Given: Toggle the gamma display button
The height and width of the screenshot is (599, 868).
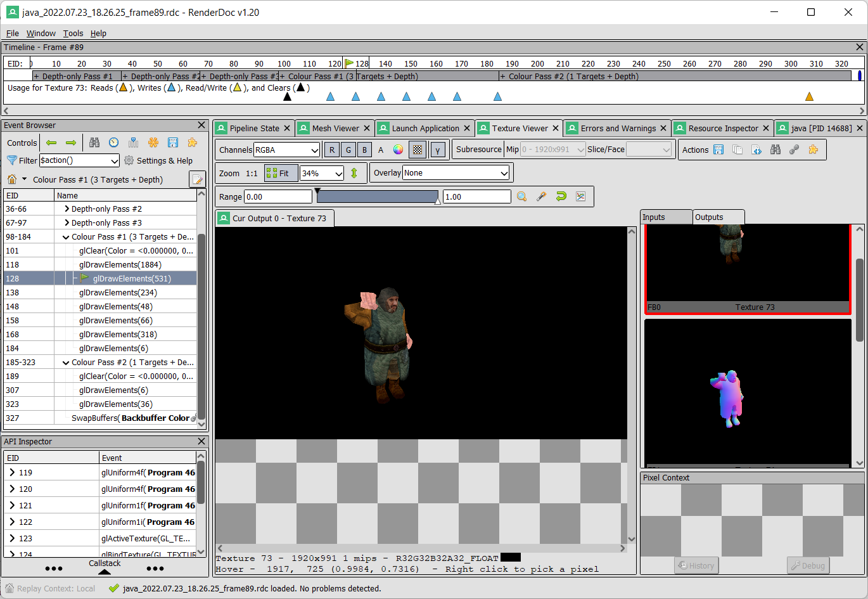Looking at the screenshot, I should click(x=437, y=150).
